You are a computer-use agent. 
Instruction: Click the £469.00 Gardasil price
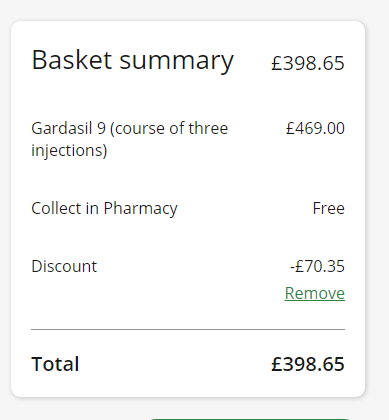[x=315, y=128]
